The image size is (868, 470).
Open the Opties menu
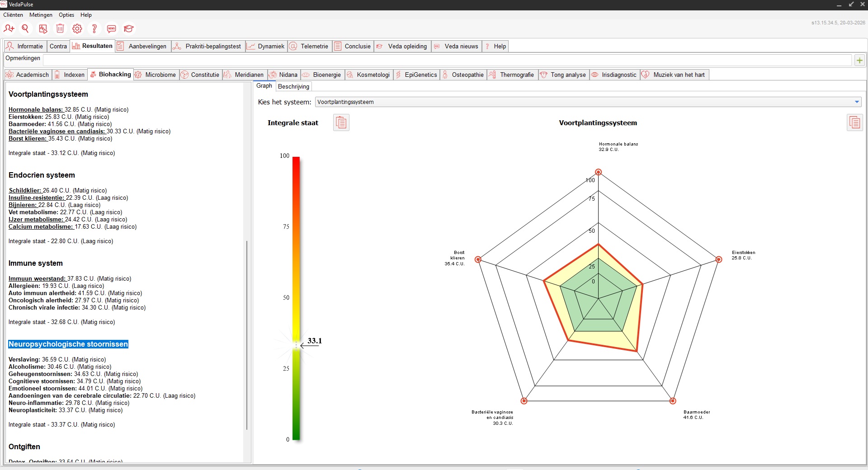(x=66, y=15)
